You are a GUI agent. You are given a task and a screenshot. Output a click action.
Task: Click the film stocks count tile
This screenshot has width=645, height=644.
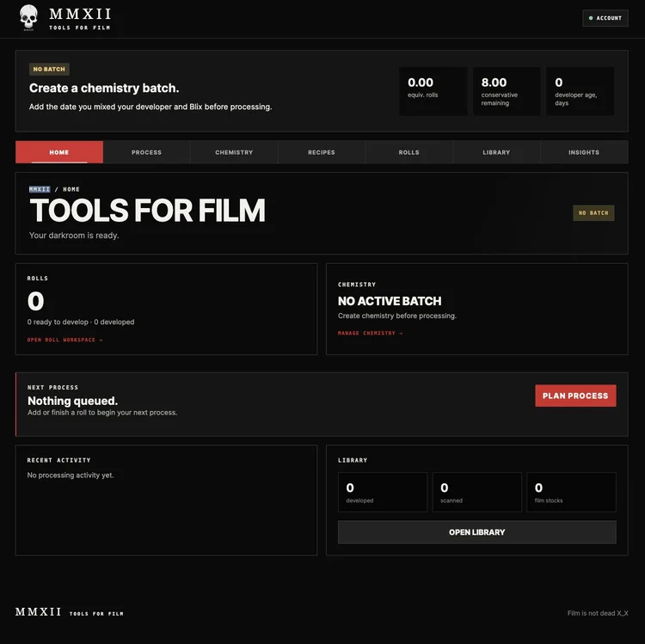571,493
